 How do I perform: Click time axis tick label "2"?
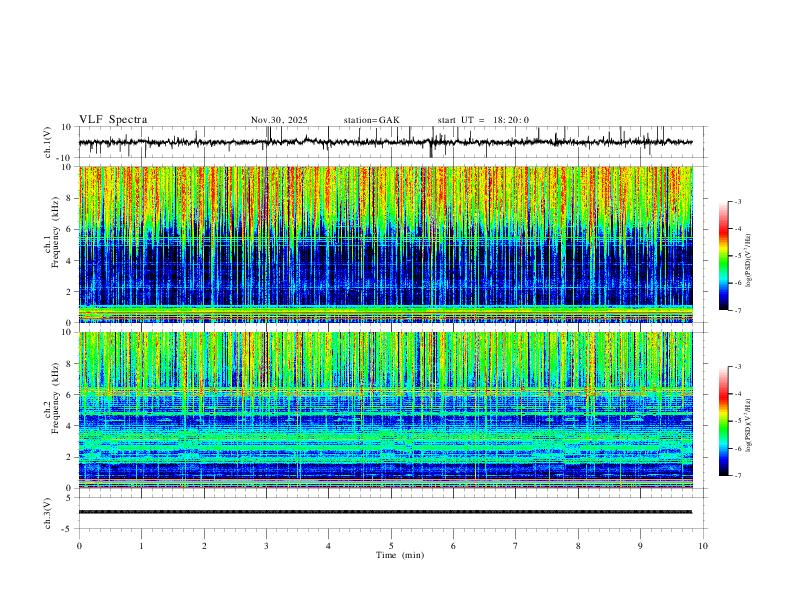pyautogui.click(x=204, y=546)
